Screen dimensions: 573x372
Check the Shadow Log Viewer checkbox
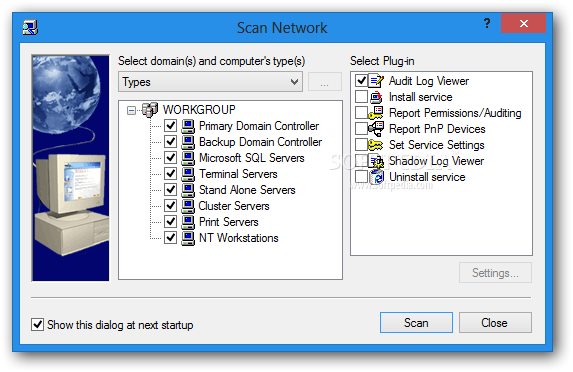[x=361, y=161]
